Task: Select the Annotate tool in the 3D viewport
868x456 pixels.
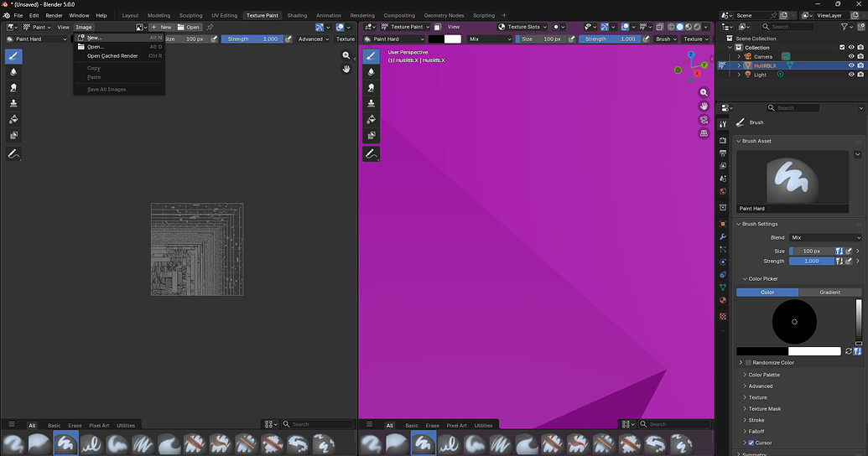Action: 371,154
